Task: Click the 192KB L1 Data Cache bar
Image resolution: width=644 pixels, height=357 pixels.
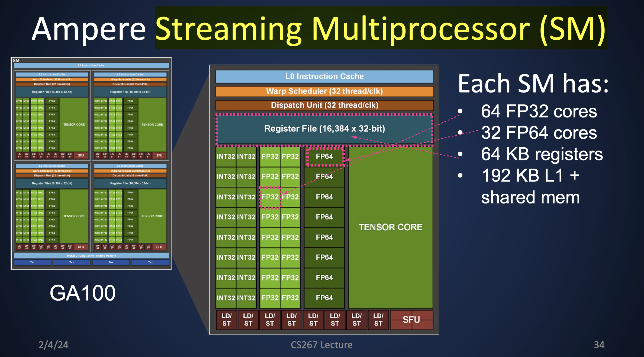Action: (91, 256)
